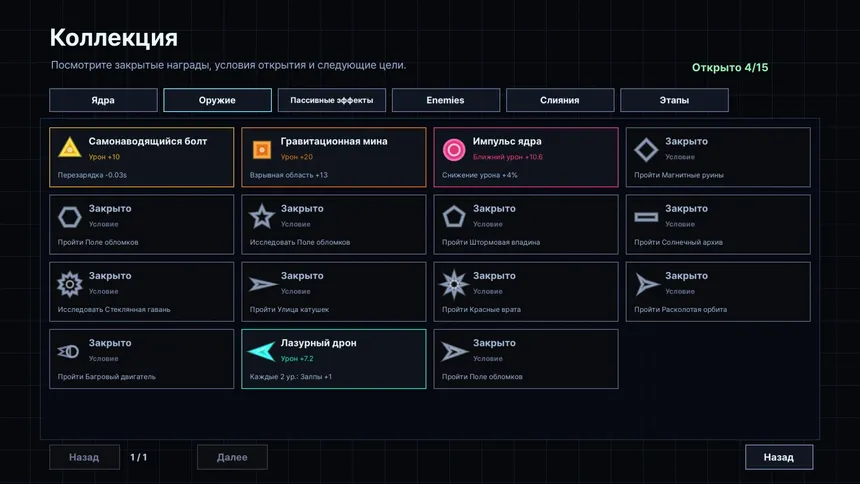Click the Пройти Солнечный архив condition text
This screenshot has width=860, height=484.
tap(678, 242)
